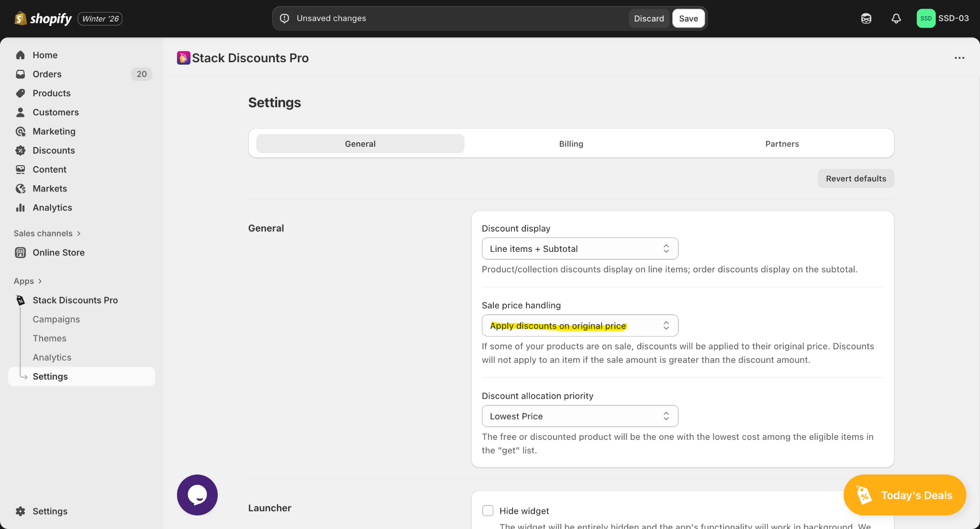The height and width of the screenshot is (529, 980).
Task: Open the Online Store sales channel
Action: (58, 252)
